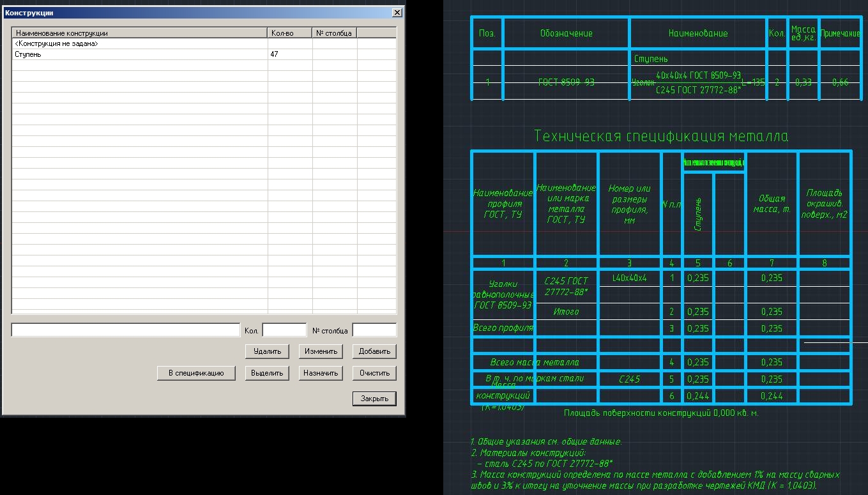868x495 pixels.
Task: Click Наименование конструкции column header
Action: click(x=139, y=33)
